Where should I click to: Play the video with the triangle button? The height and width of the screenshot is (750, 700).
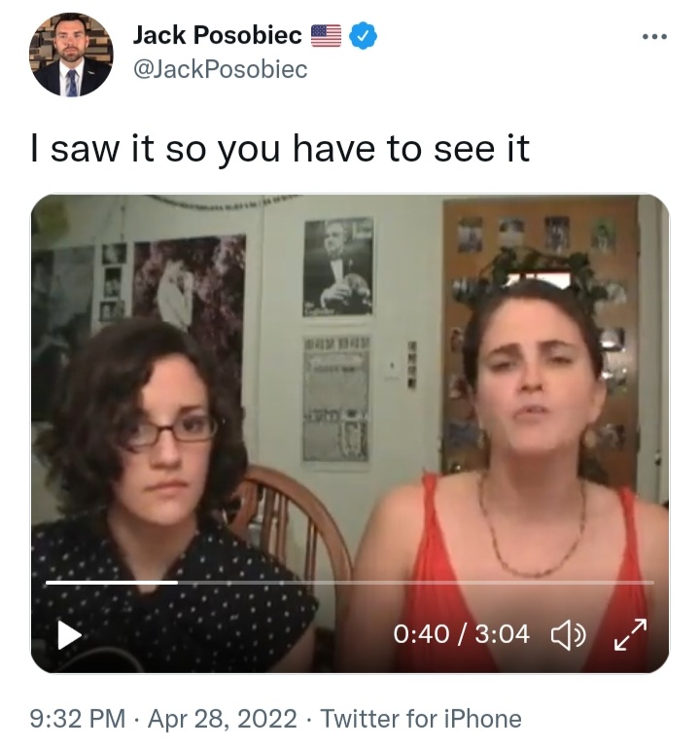click(69, 635)
